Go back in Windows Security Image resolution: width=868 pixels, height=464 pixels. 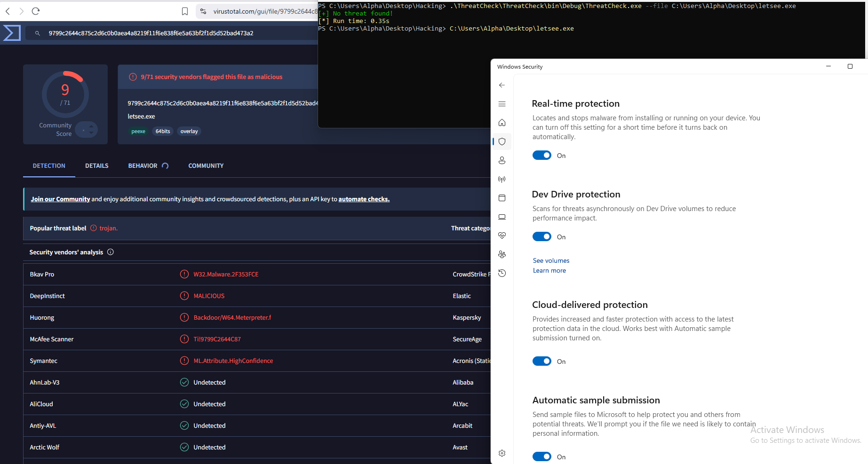[502, 85]
